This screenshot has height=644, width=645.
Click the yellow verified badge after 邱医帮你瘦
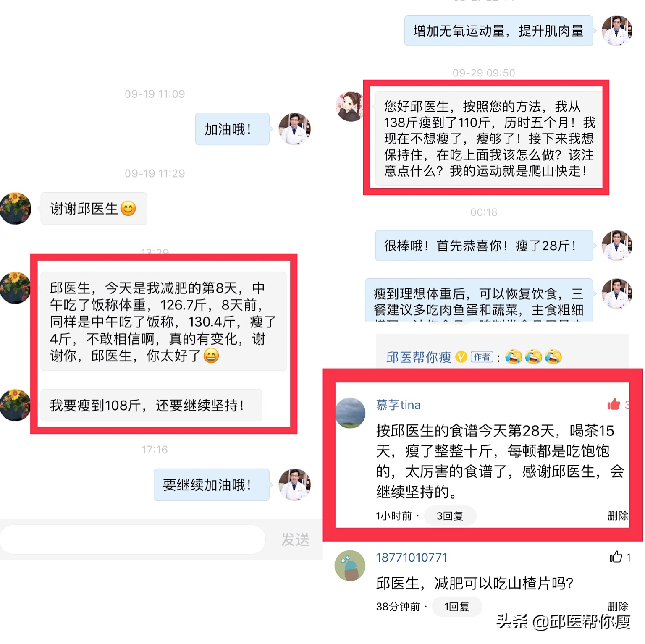pos(461,357)
